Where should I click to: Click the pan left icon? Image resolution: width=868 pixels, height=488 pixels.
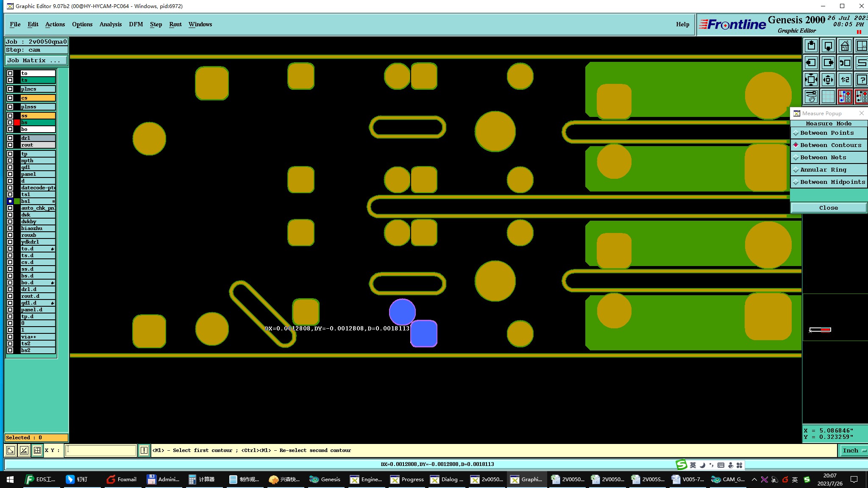click(811, 63)
